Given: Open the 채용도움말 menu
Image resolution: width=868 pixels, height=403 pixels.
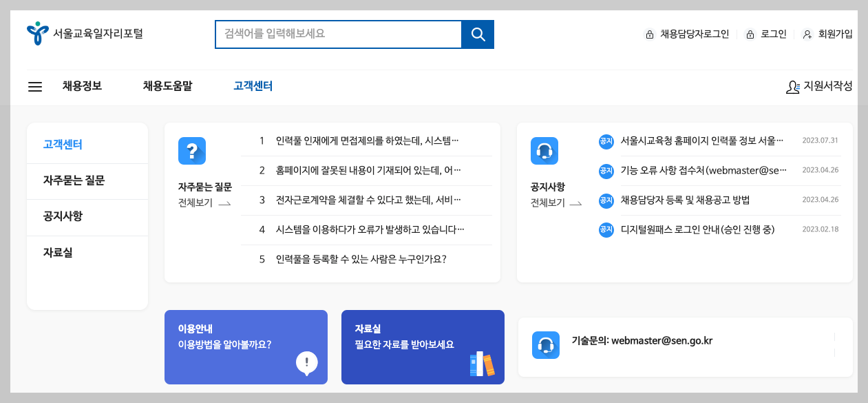Looking at the screenshot, I should tap(168, 86).
